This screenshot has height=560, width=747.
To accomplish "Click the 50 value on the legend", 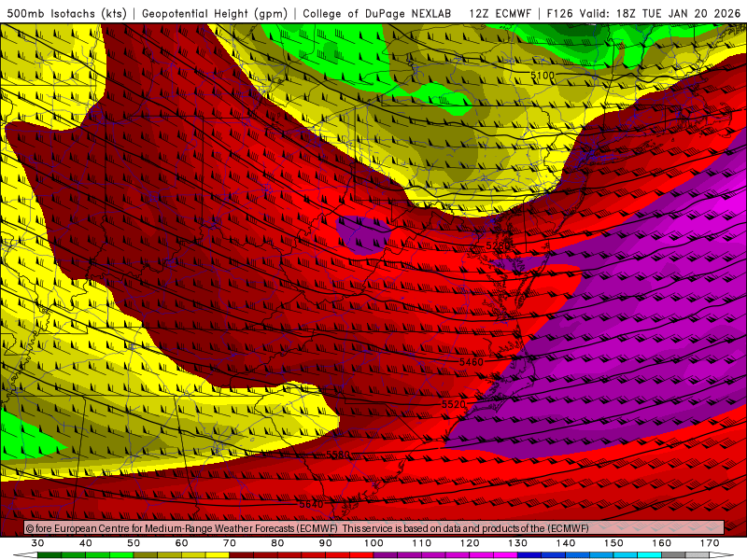I will click(x=134, y=543).
